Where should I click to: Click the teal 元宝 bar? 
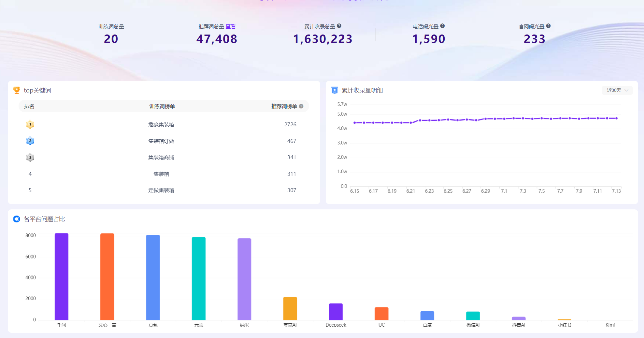(199, 278)
